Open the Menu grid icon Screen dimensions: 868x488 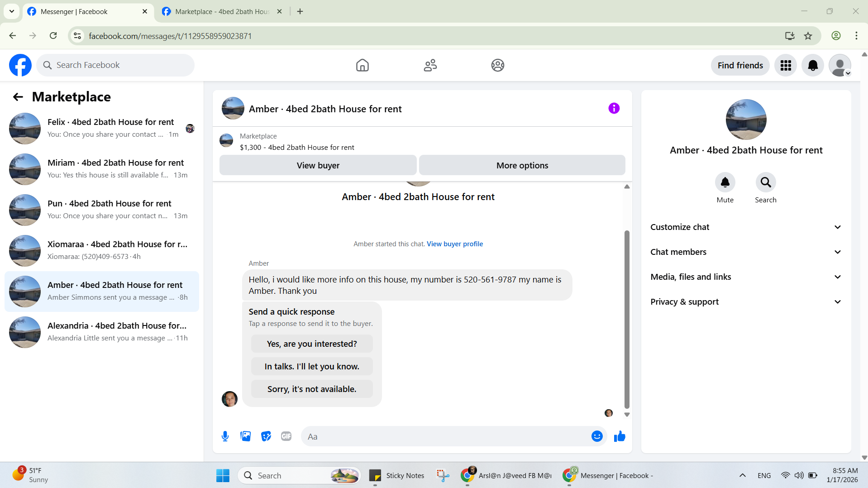[786, 65]
